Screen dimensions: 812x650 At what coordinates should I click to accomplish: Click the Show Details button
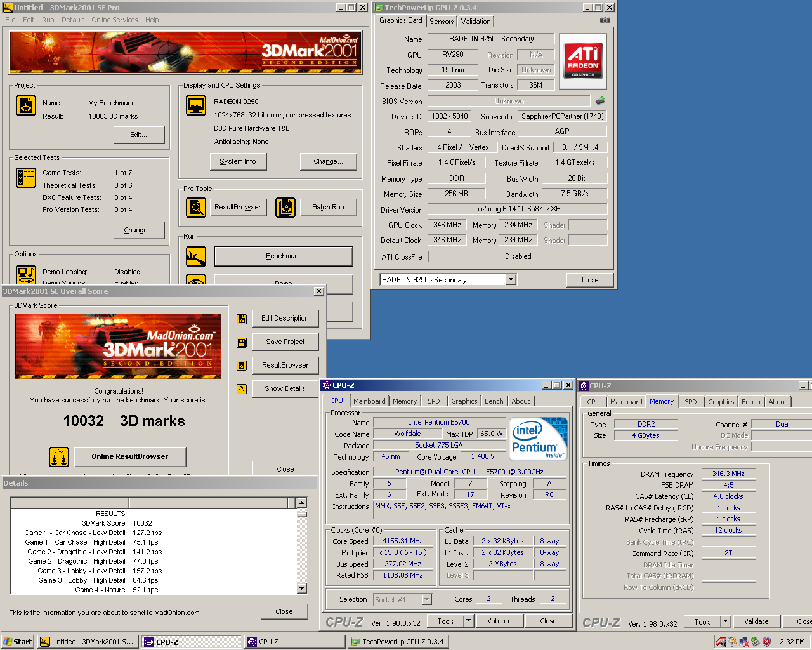pos(285,389)
